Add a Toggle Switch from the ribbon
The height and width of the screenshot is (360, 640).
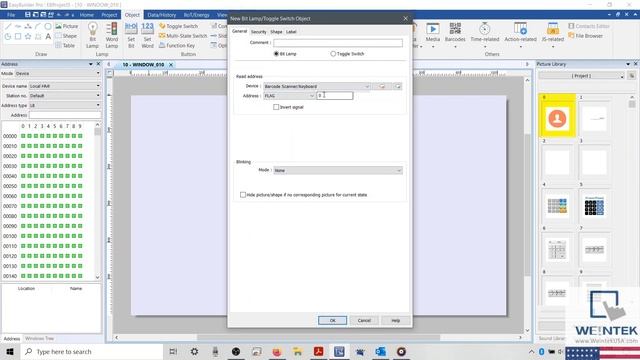coord(178,26)
